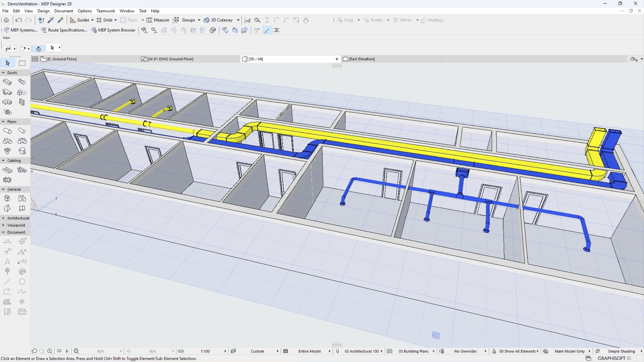Click the Undo arrow icon
Viewport: 644px width, 362px height.
[x=19, y=20]
